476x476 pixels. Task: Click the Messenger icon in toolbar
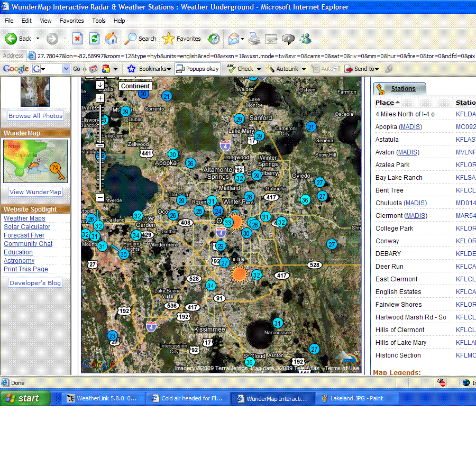point(305,38)
